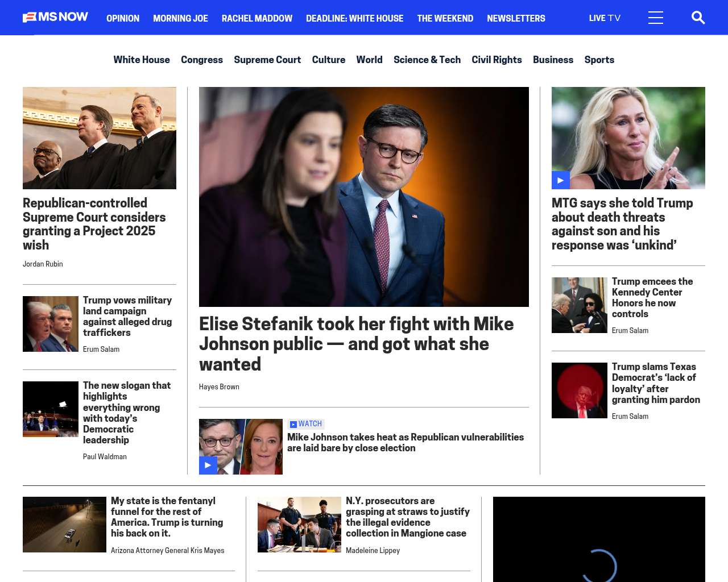Select Deadline: White House
This screenshot has height=582, width=728.
pyautogui.click(x=354, y=18)
